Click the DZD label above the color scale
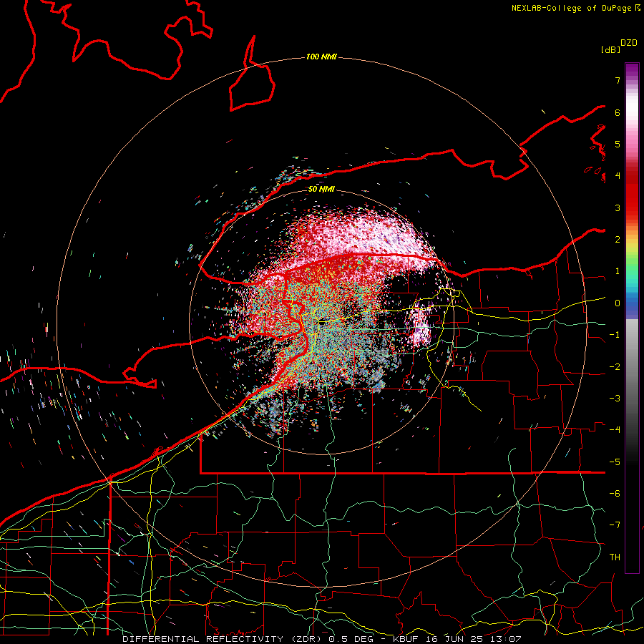Viewport: 644px width, 644px height. click(629, 43)
